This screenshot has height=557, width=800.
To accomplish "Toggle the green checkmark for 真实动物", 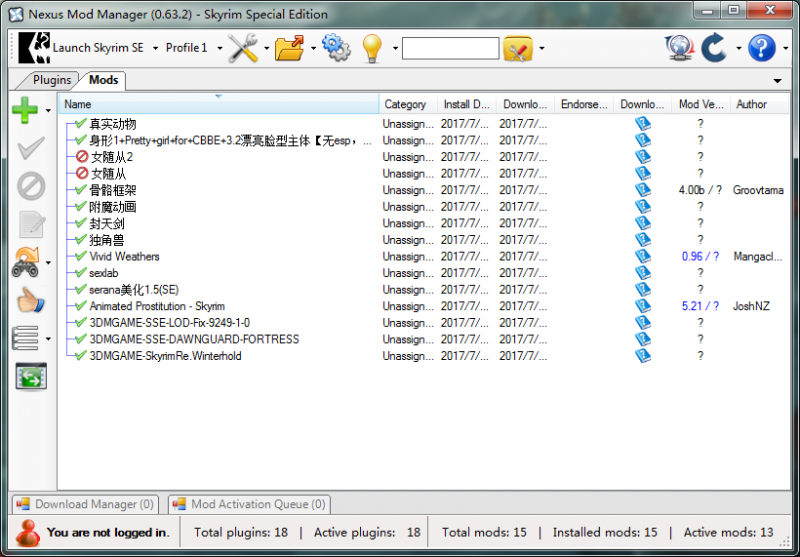I will 80,123.
